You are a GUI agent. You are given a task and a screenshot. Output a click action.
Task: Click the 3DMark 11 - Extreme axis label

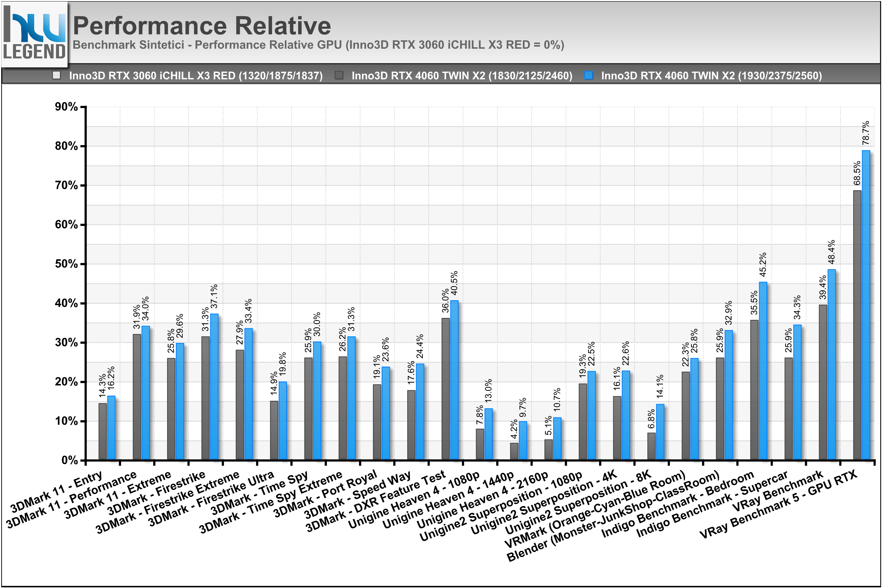(x=118, y=495)
